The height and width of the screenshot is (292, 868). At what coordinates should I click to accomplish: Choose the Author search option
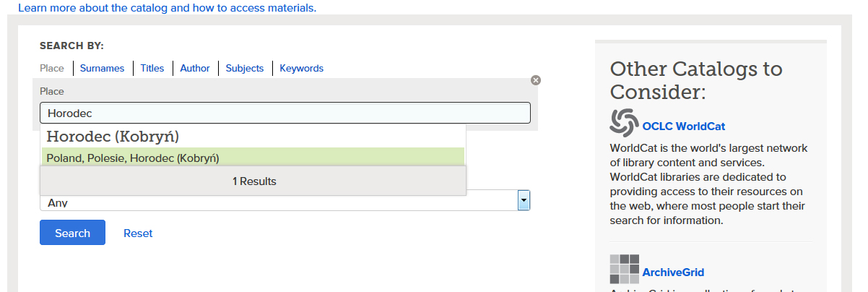[x=195, y=69]
